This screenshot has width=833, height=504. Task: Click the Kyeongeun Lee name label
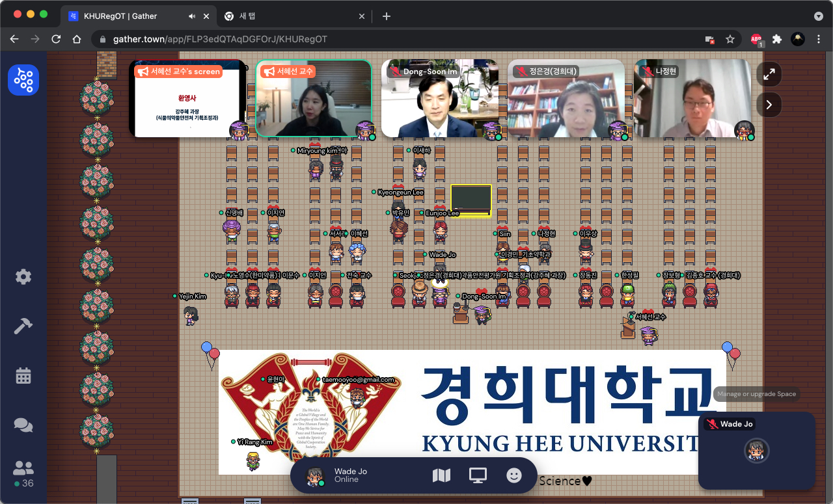point(401,192)
